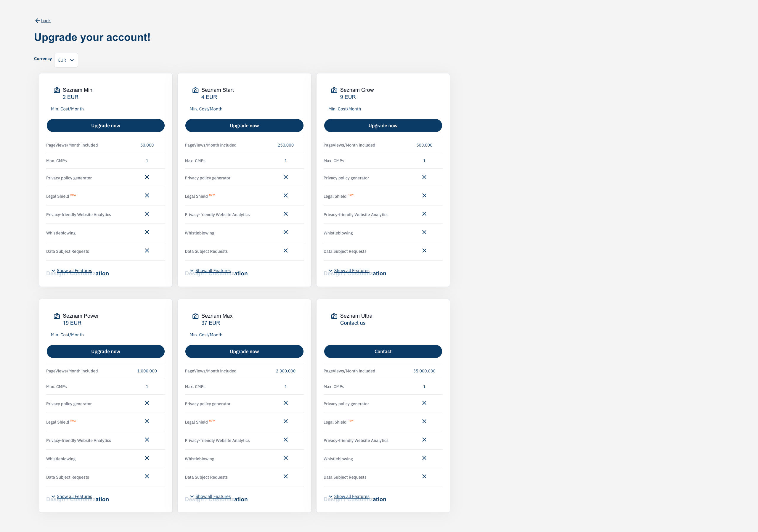The width and height of the screenshot is (758, 532).
Task: Click Contact button for Seznam Ultra
Action: tap(383, 351)
